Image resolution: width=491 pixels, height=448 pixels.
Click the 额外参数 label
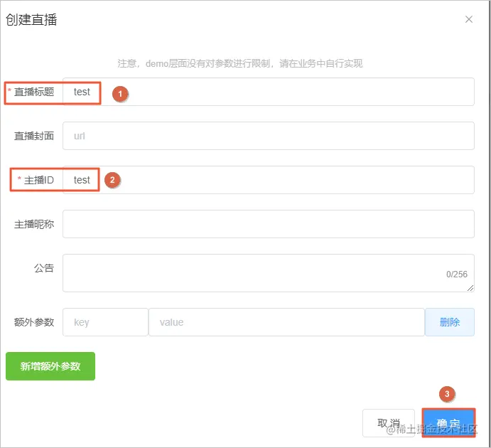click(x=34, y=322)
